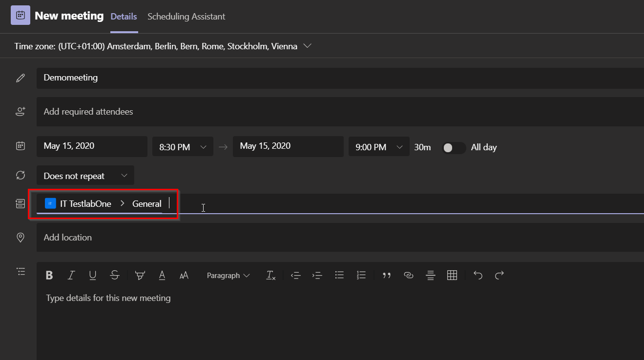The image size is (644, 360).
Task: Undo the last edit
Action: (x=478, y=276)
